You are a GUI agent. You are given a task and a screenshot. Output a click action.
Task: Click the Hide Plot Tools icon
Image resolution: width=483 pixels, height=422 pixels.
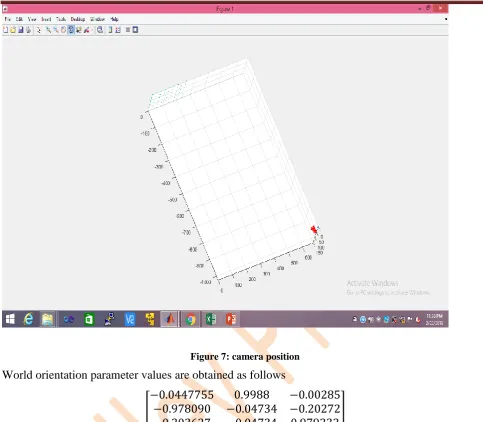[x=128, y=30]
